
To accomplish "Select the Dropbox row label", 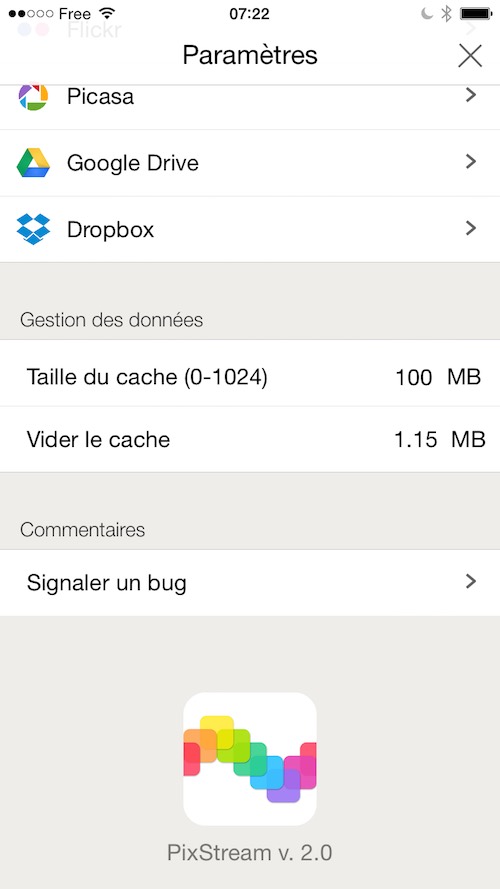I will pyautogui.click(x=111, y=230).
